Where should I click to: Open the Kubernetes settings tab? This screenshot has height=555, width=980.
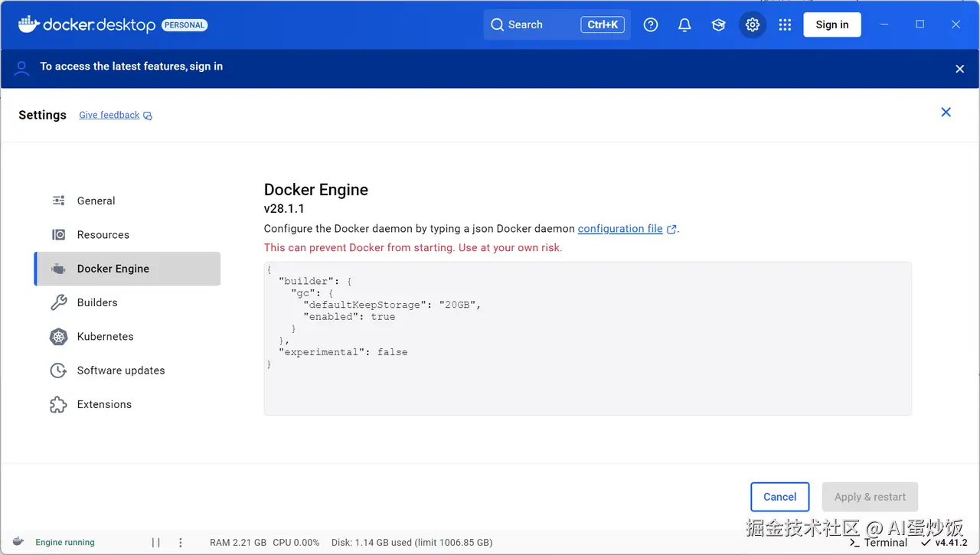(127, 336)
